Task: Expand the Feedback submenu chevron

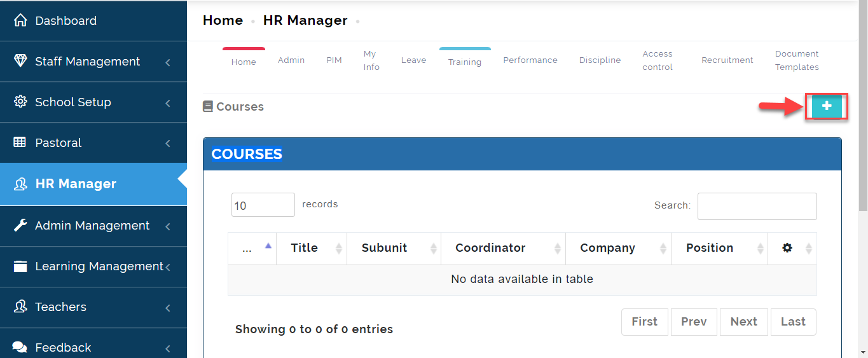Action: coord(168,348)
